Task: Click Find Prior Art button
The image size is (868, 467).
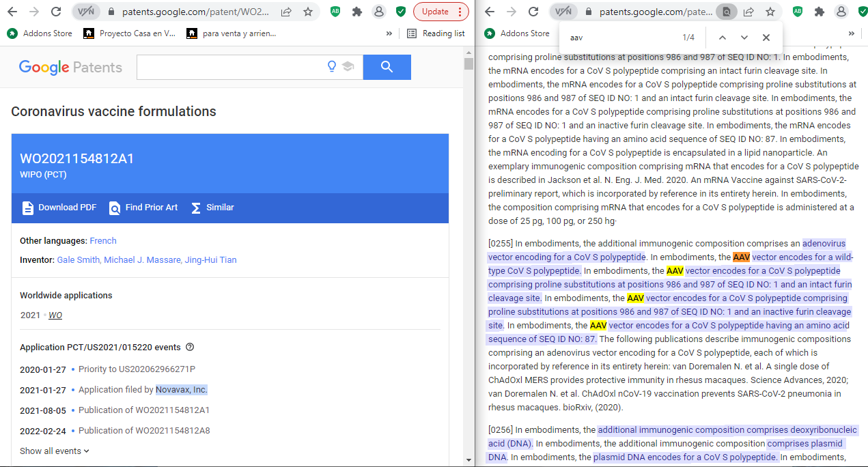Action: [143, 208]
